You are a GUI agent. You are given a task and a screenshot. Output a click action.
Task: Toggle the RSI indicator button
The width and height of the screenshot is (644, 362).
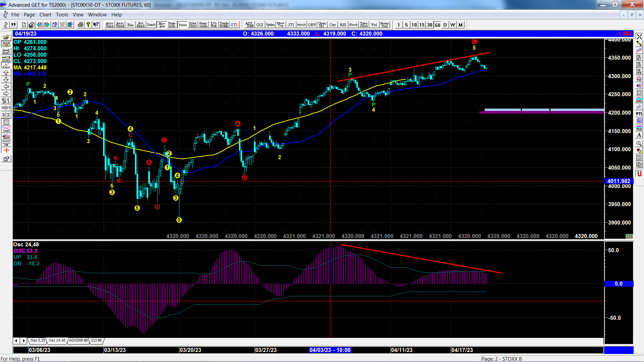[x=343, y=25]
